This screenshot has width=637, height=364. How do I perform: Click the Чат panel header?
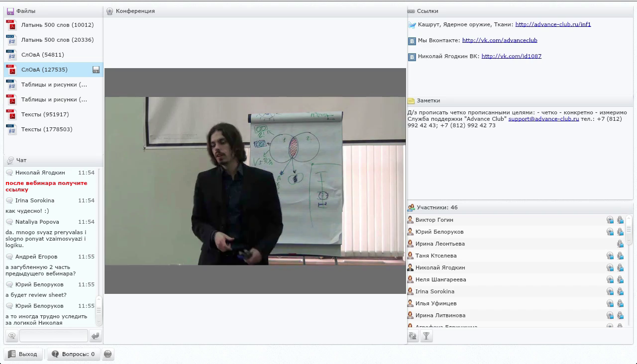point(53,160)
